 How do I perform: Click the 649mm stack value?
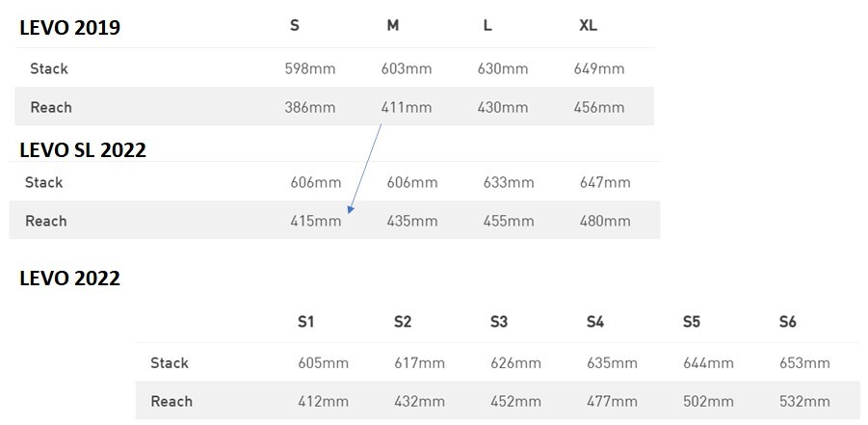click(x=599, y=68)
